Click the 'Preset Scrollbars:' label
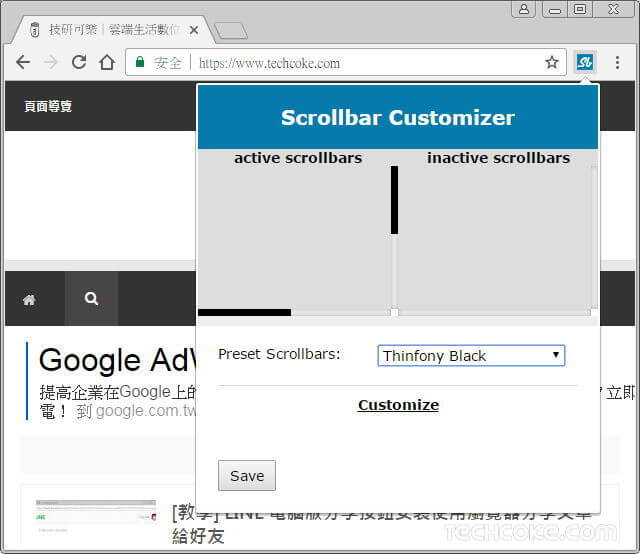 [279, 354]
